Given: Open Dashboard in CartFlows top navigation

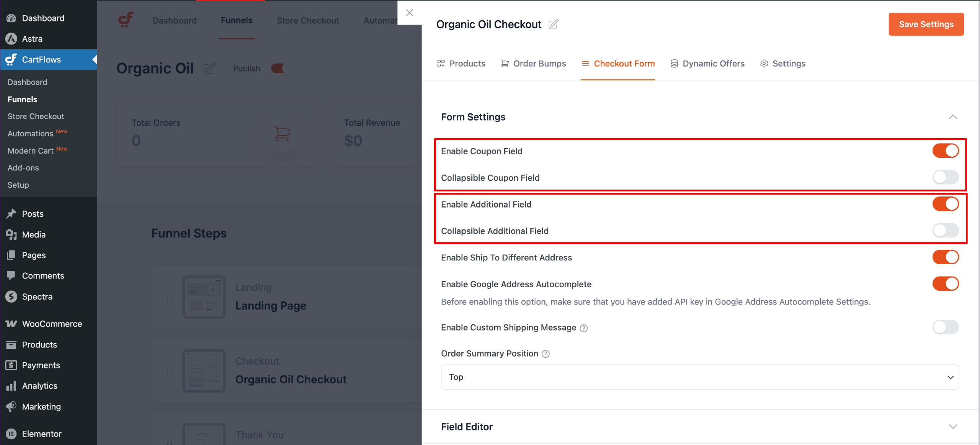Looking at the screenshot, I should click(x=175, y=20).
